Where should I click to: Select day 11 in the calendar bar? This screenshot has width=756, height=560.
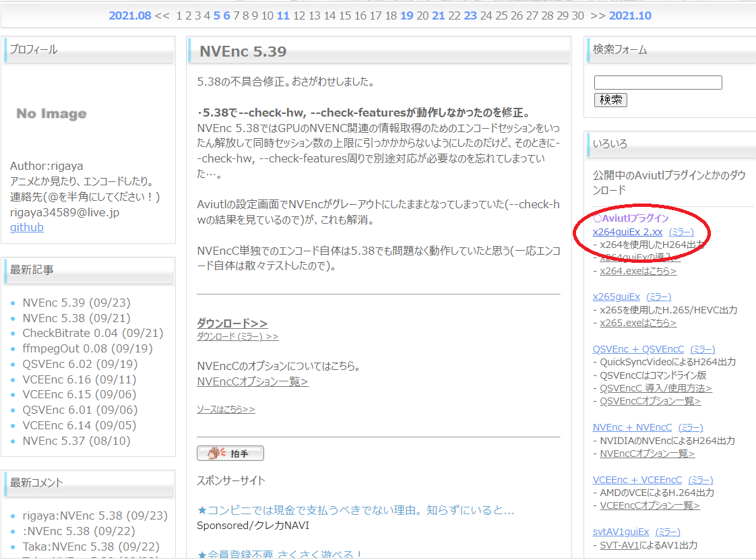click(282, 15)
